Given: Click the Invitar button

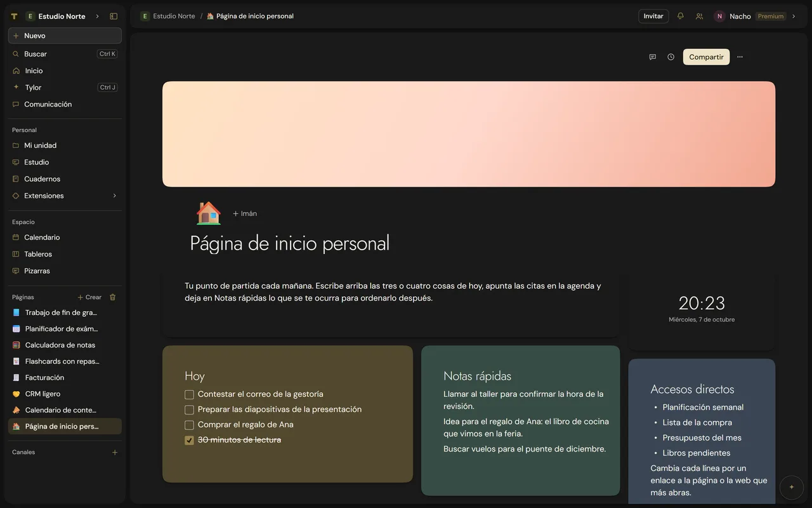Looking at the screenshot, I should pos(653,17).
